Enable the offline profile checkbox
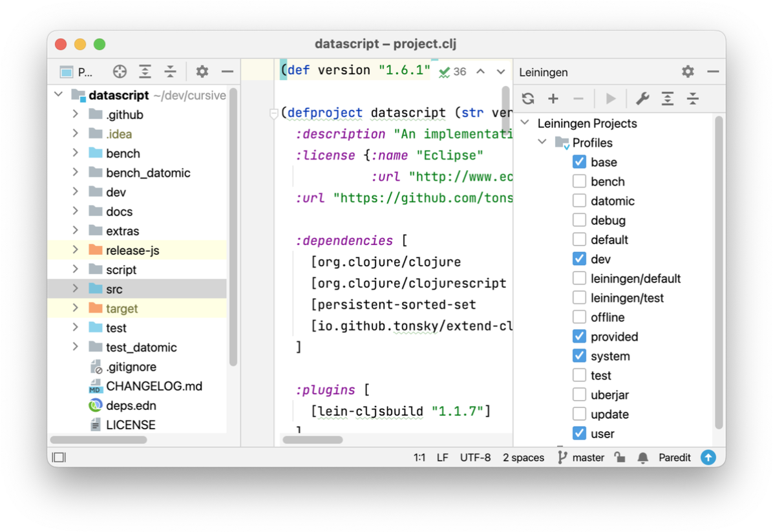This screenshot has height=532, width=773. click(x=579, y=317)
